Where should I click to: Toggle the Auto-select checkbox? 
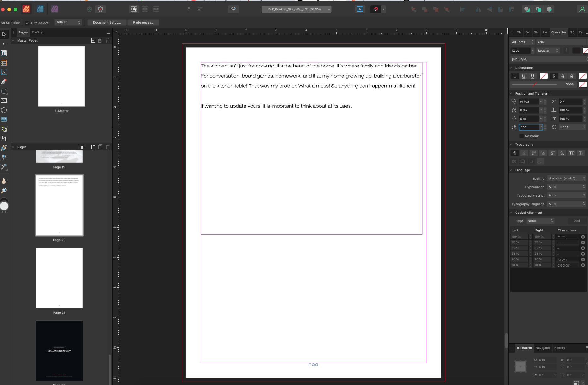click(x=28, y=22)
